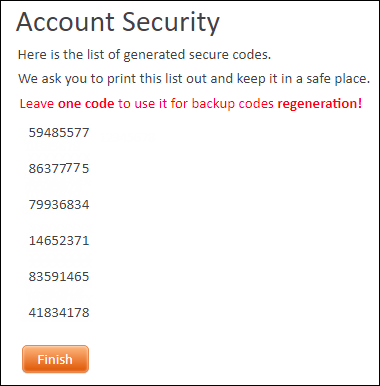Click 'to use it for' in red warning
The image size is (380, 386).
point(153,104)
